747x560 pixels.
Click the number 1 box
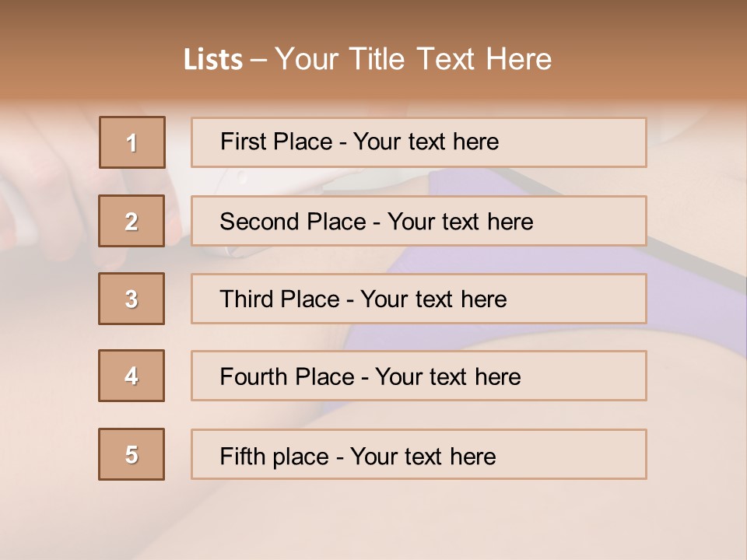(132, 142)
